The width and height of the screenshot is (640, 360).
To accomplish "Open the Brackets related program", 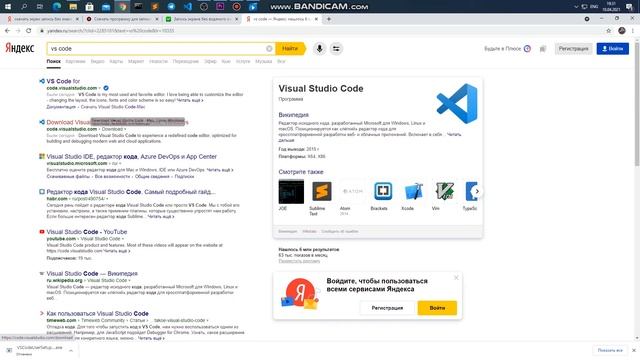I will (383, 191).
